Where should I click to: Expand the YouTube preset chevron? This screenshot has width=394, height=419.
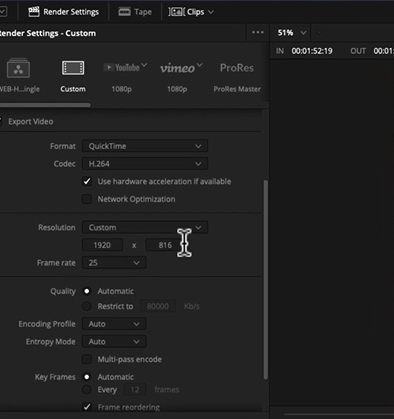pyautogui.click(x=144, y=65)
